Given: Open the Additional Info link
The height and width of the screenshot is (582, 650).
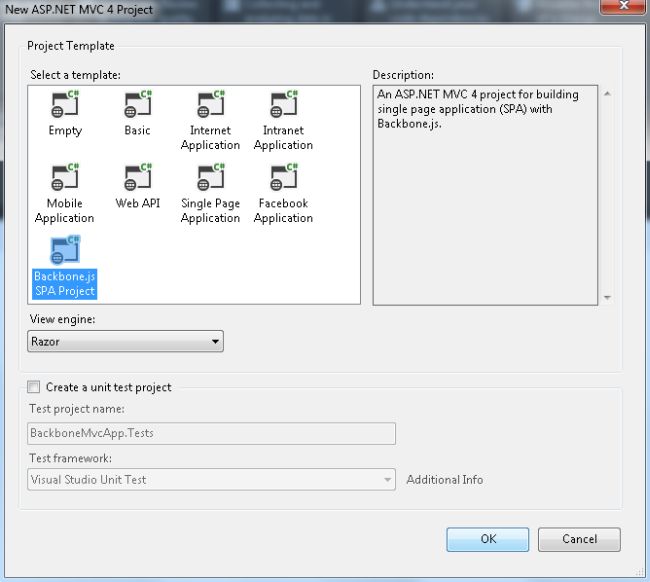Looking at the screenshot, I should click(x=444, y=480).
